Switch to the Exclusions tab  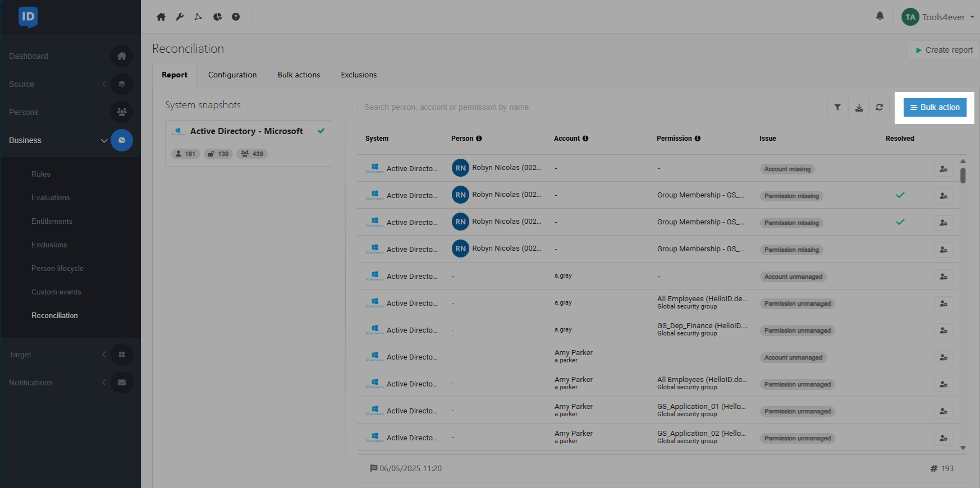[x=359, y=75]
